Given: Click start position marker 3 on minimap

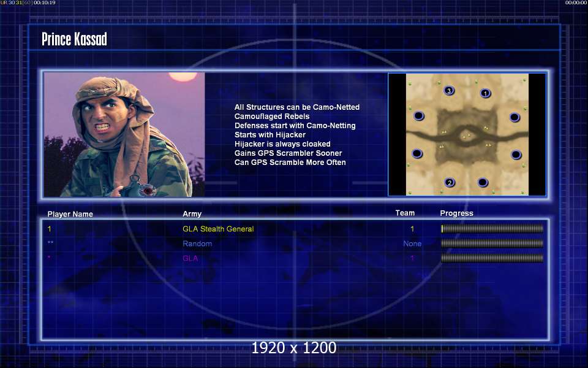Looking at the screenshot, I should [449, 91].
